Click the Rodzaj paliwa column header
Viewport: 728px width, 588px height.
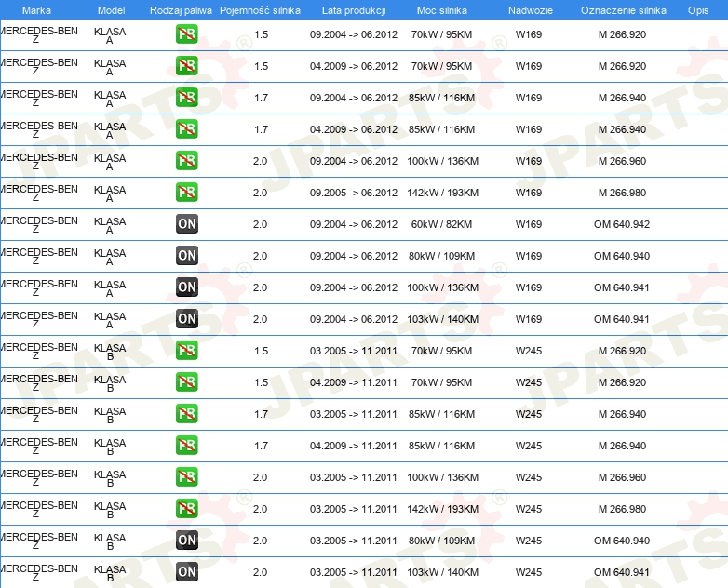[181, 10]
